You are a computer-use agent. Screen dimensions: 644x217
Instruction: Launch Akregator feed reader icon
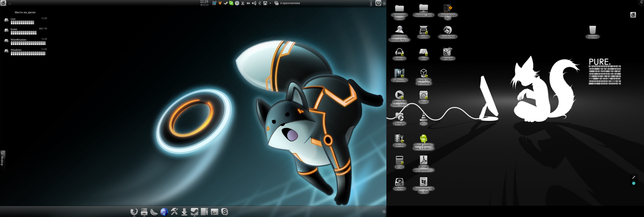pos(448,54)
